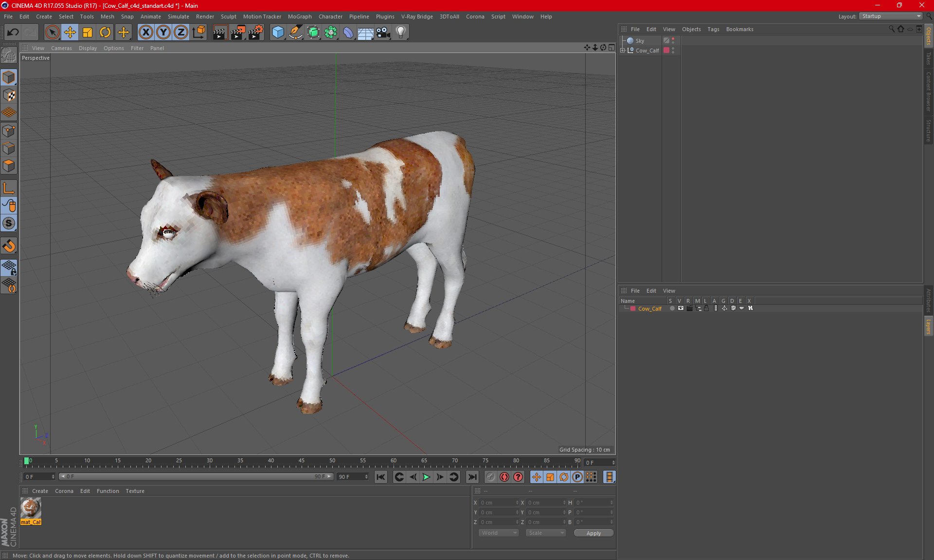The height and width of the screenshot is (560, 934).
Task: Open the File menu in main menu bar
Action: 8,17
